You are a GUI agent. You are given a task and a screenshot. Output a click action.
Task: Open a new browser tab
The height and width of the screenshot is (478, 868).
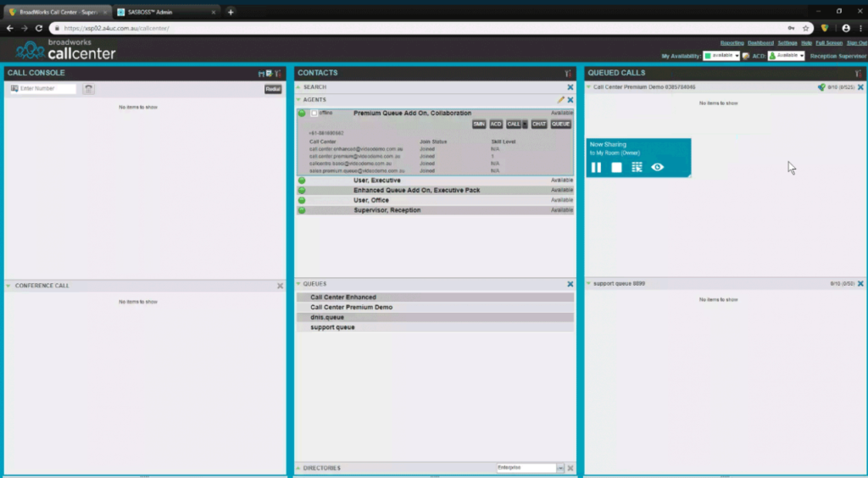(x=231, y=12)
